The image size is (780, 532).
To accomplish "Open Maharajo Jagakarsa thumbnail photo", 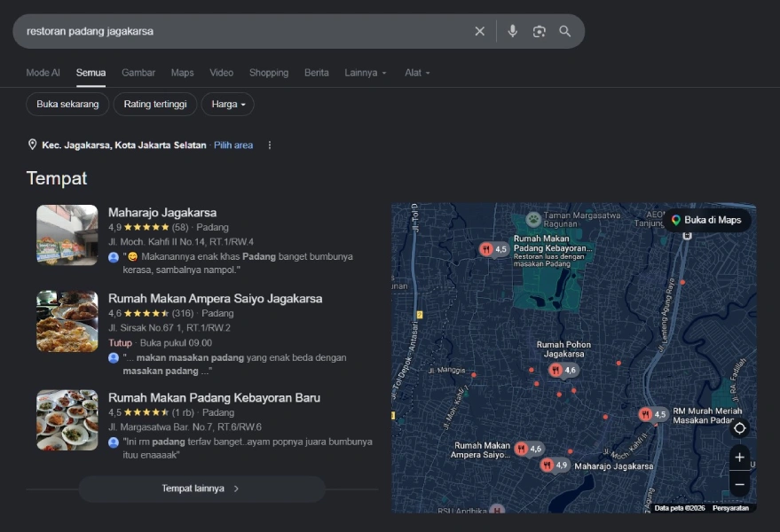I will 67,235.
